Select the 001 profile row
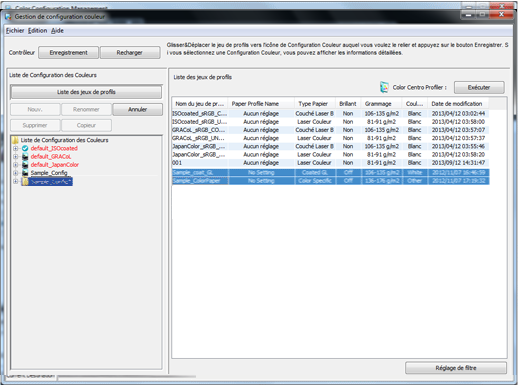The height and width of the screenshot is (385, 518). tap(330, 163)
